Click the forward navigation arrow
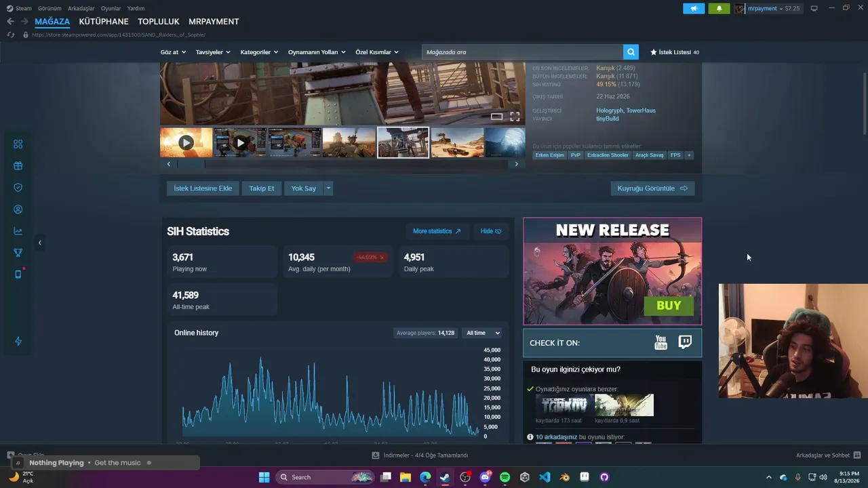The height and width of the screenshot is (488, 868). click(24, 22)
